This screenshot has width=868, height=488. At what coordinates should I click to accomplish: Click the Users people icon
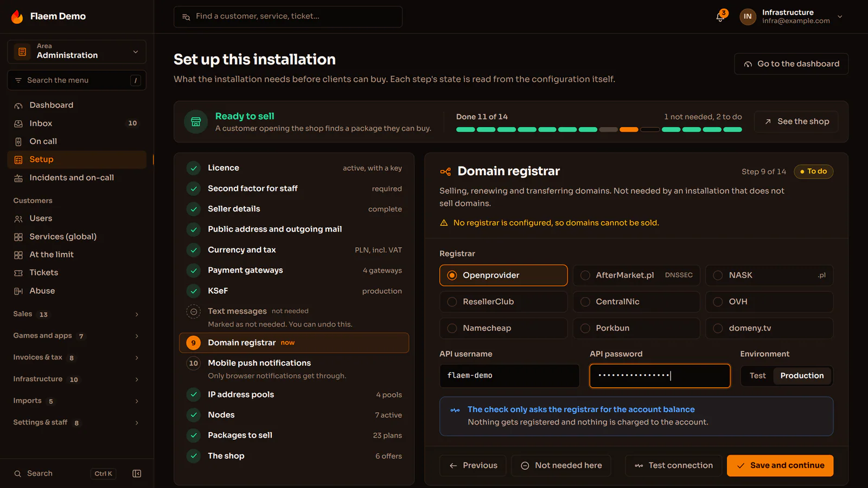click(18, 219)
